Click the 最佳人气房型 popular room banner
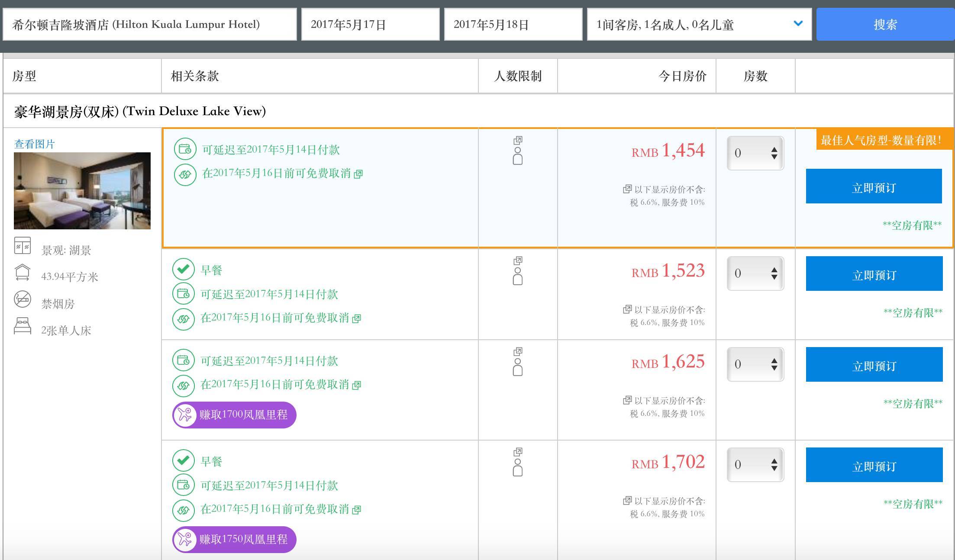The image size is (955, 560). (884, 140)
